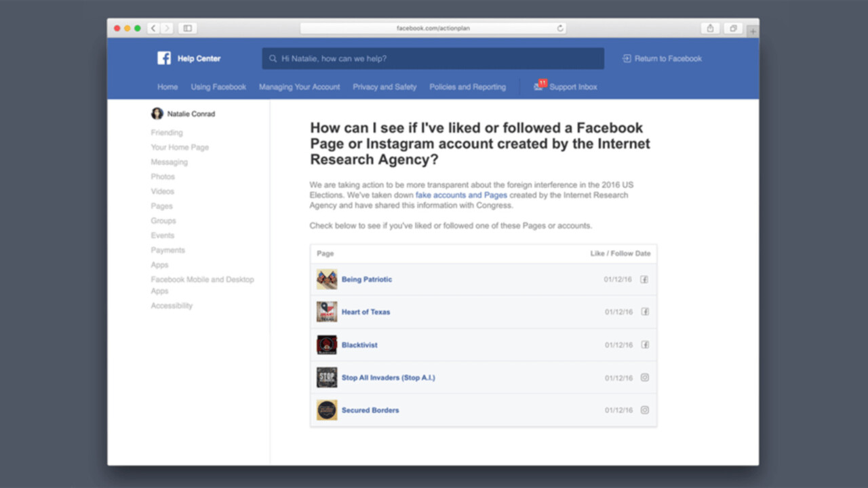
Task: Click the Heart of Texas page link
Action: [366, 312]
